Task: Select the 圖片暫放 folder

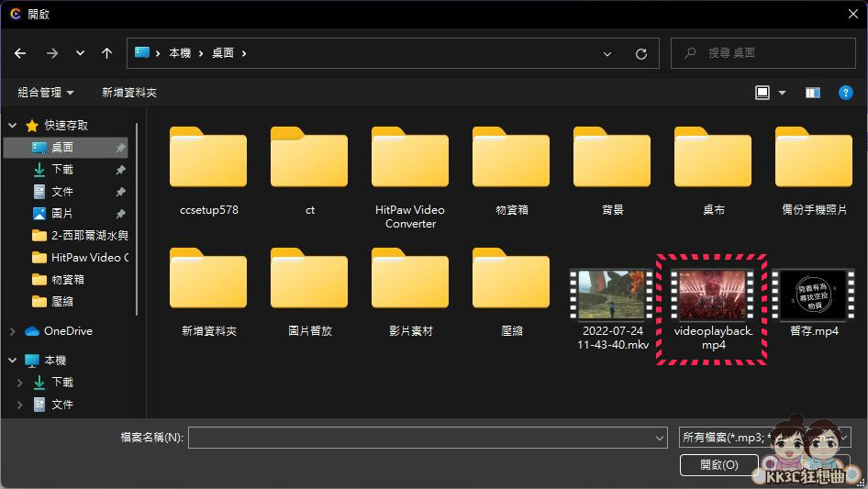Action: 309,293
